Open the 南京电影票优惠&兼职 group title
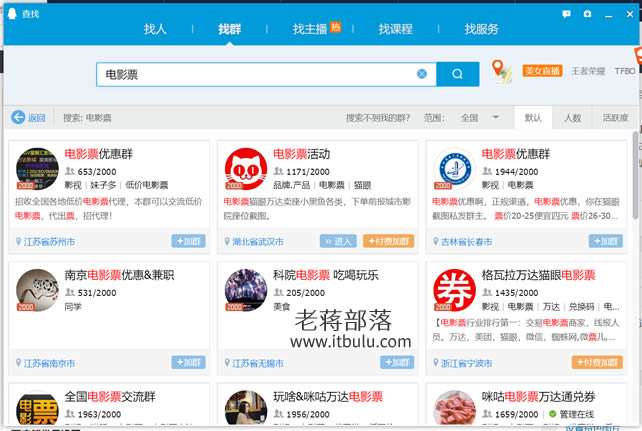The image size is (642, 431). pos(119,275)
